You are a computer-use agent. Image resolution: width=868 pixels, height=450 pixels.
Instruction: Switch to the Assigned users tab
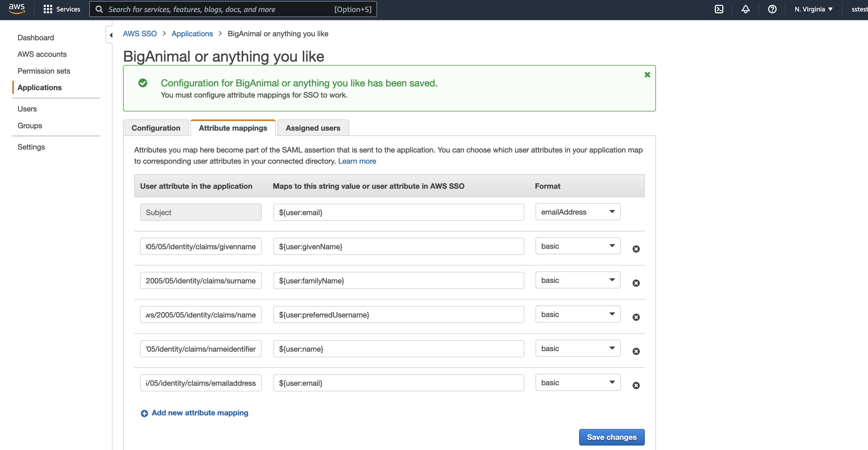click(x=313, y=128)
